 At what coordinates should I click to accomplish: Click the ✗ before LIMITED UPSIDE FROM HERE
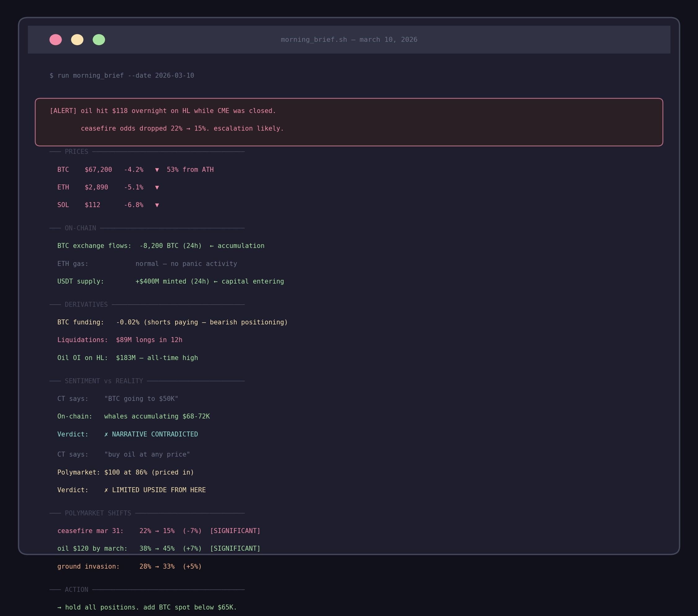click(x=106, y=490)
